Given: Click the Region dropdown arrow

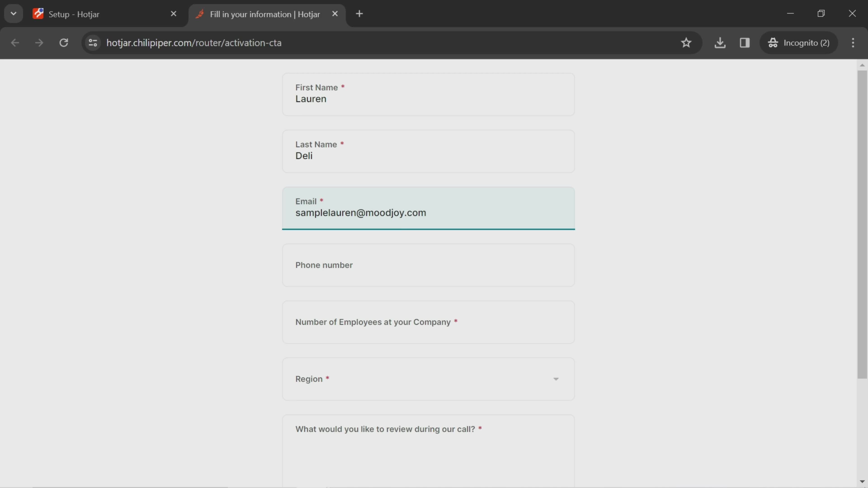Looking at the screenshot, I should tap(556, 379).
